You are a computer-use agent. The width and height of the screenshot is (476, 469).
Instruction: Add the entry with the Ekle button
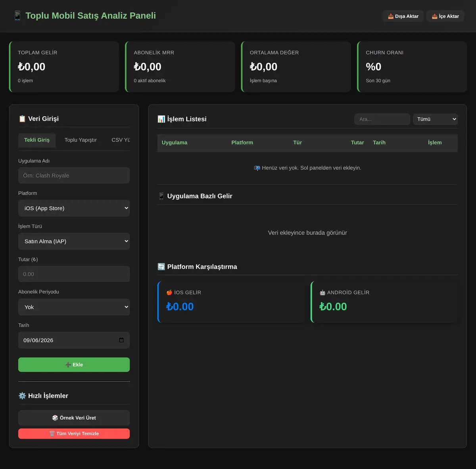(74, 365)
